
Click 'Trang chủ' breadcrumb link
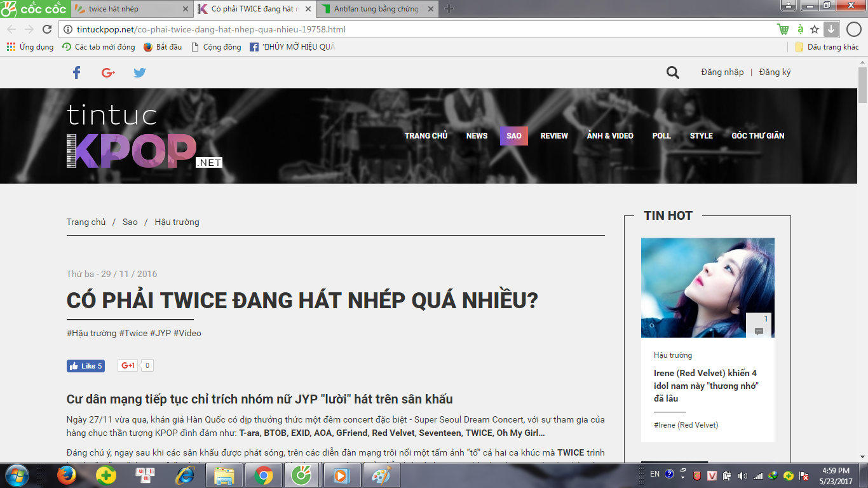click(86, 222)
